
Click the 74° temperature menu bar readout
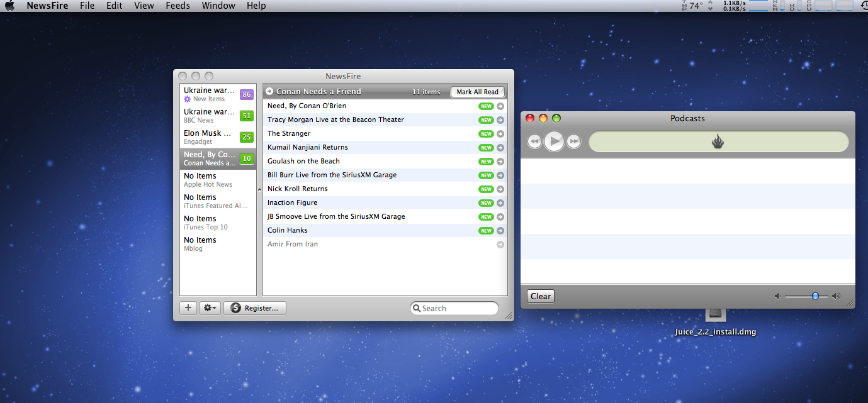[x=696, y=6]
